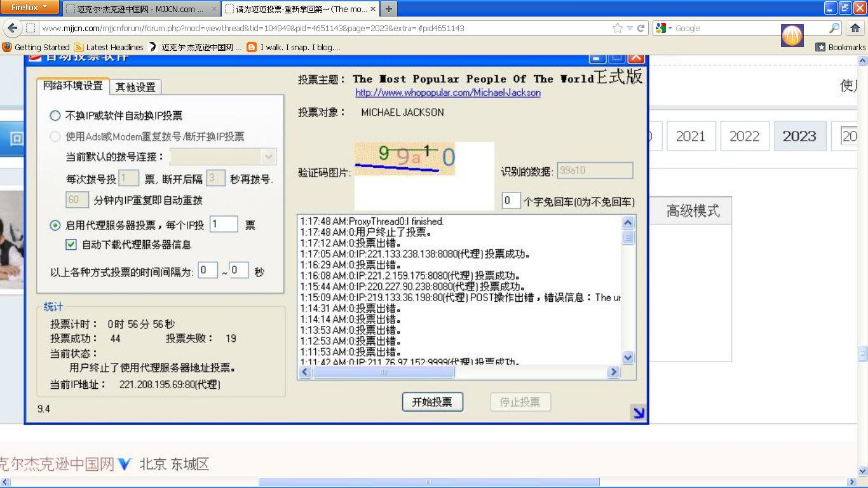Expand the 当前默认的拨号连接 dropdown
Viewport: 868px width, 488px height.
click(x=269, y=157)
